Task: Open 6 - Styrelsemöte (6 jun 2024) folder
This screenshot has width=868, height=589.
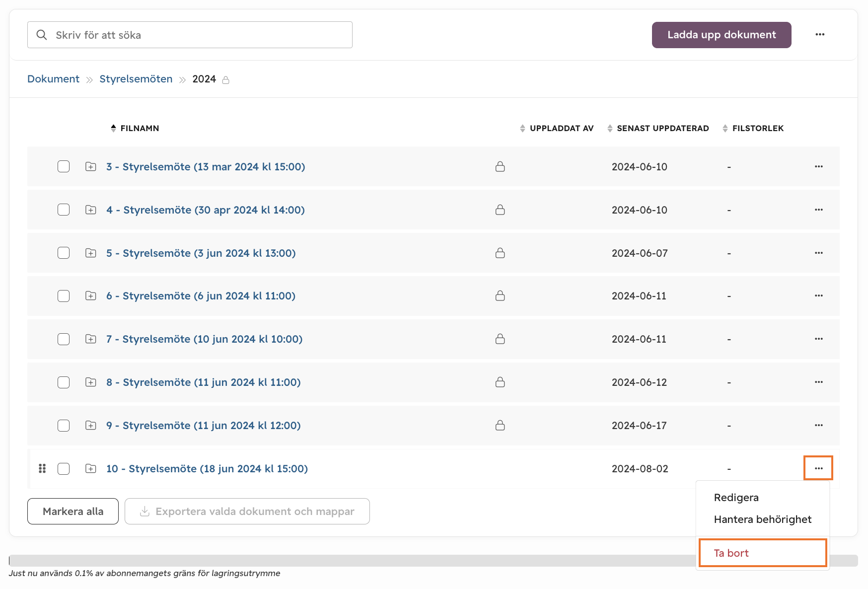Action: (x=201, y=296)
